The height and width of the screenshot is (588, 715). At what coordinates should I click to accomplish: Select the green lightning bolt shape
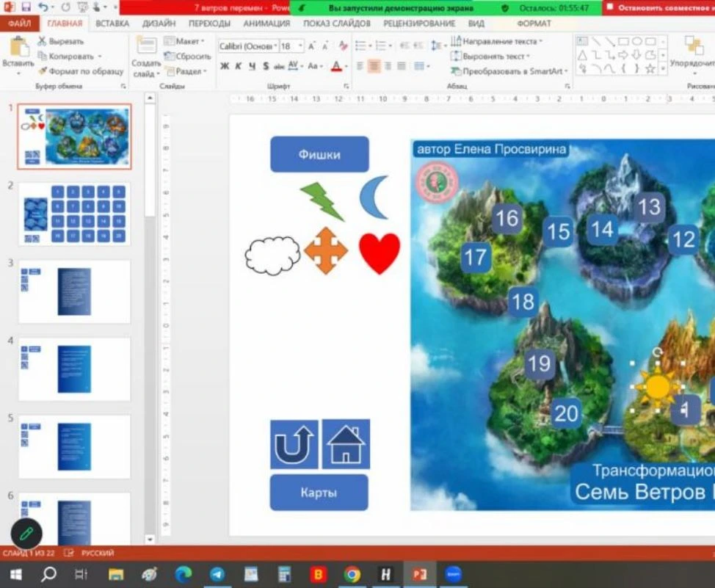pyautogui.click(x=322, y=201)
